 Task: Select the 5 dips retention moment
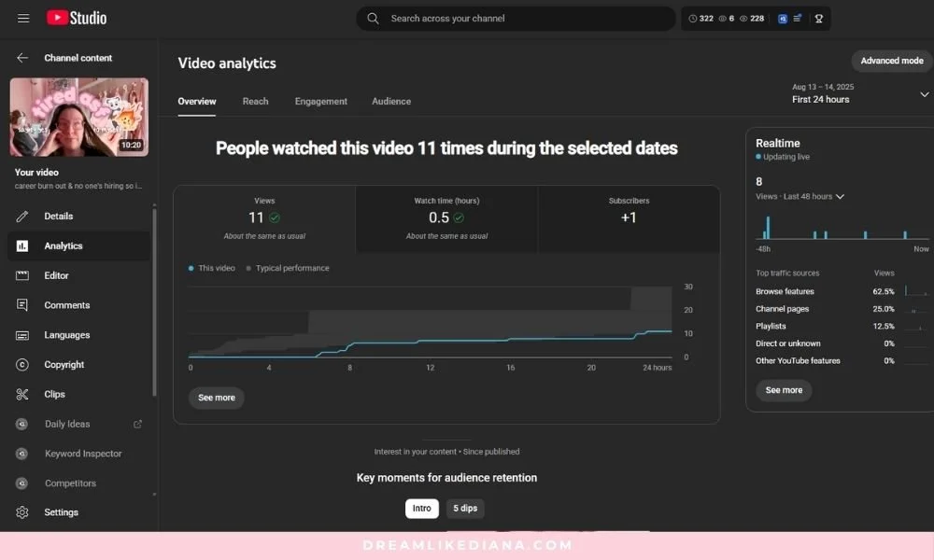point(465,508)
